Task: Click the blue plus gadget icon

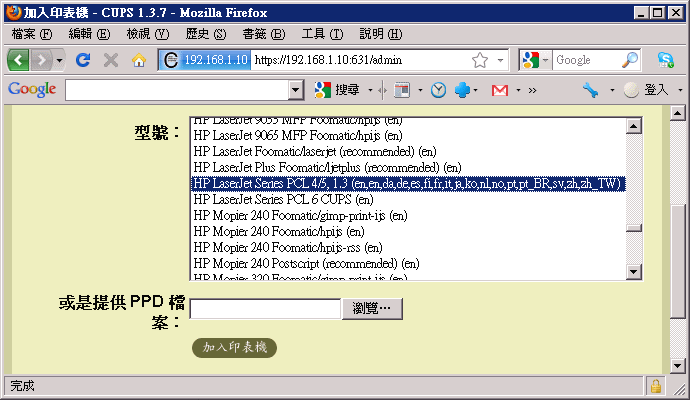Action: 462,90
